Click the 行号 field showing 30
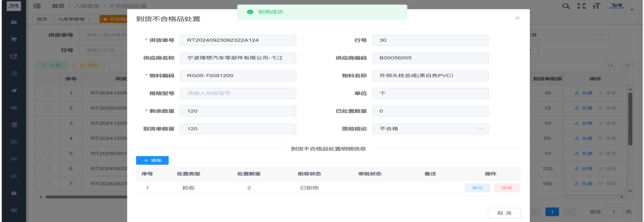Image resolution: width=644 pixels, height=222 pixels. point(430,40)
